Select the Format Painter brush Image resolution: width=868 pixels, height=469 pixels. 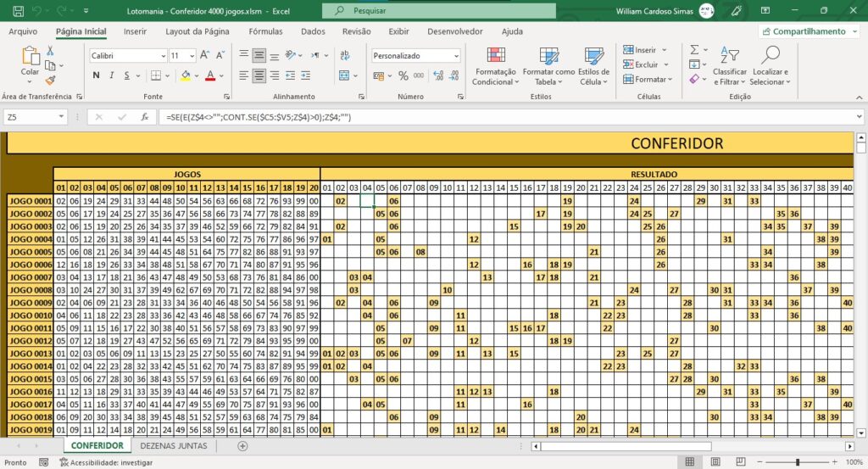50,81
